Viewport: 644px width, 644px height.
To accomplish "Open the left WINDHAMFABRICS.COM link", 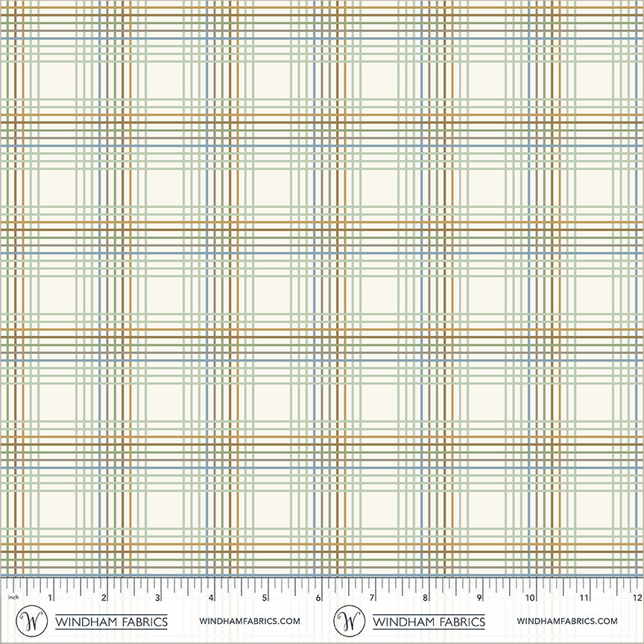I will click(x=250, y=621).
